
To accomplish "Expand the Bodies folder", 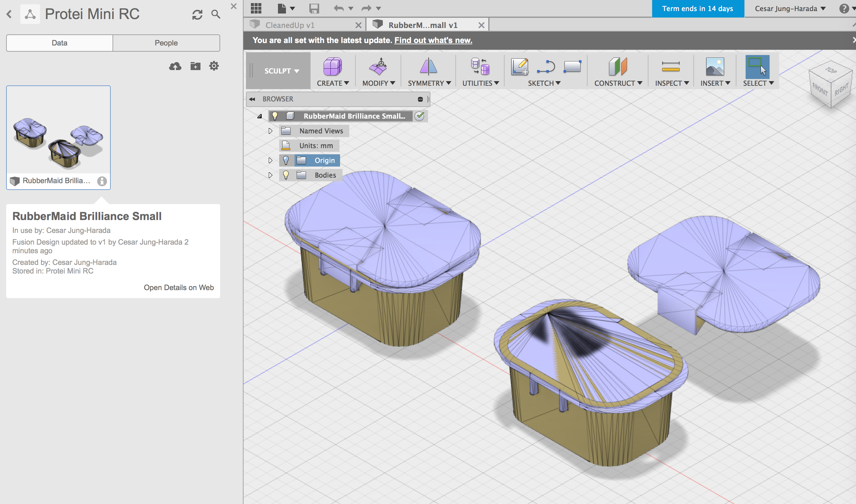I will (x=270, y=175).
